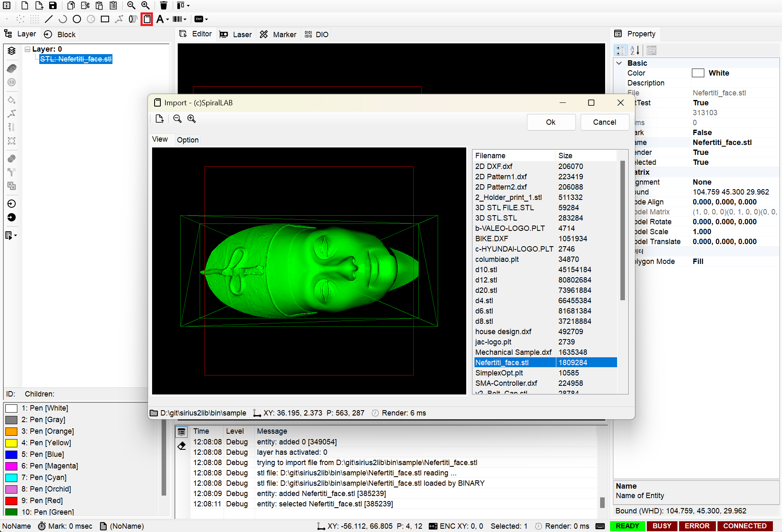
Task: Collapse the Layer: 0 tree node
Action: point(28,49)
